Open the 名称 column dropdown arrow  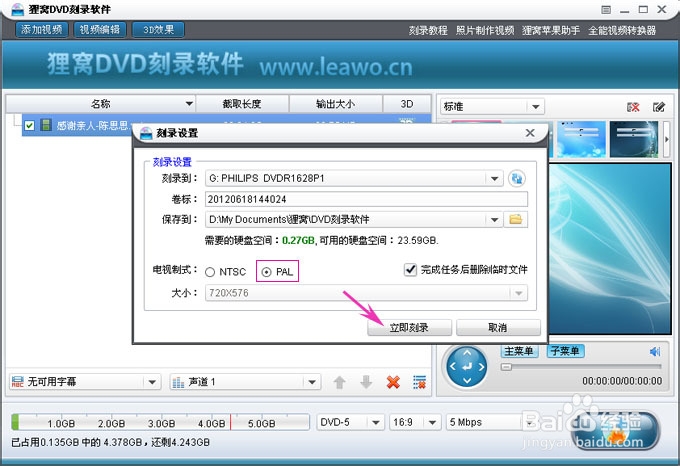point(189,104)
